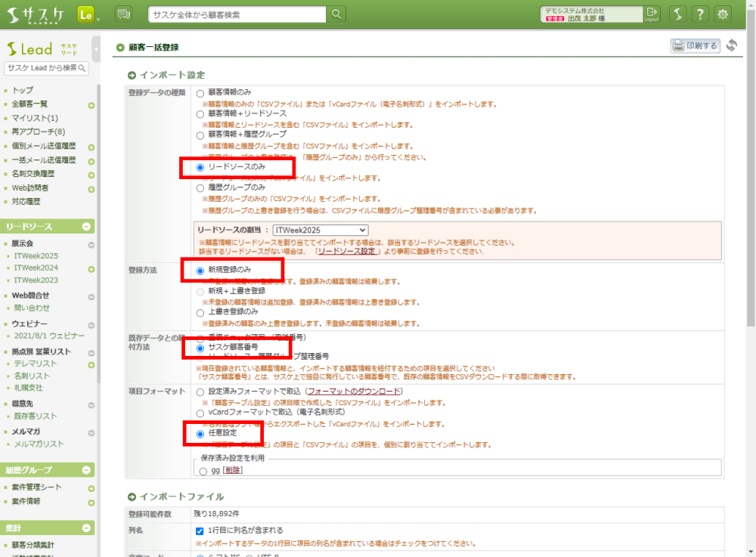The height and width of the screenshot is (557, 756).
Task: Open マイリスト(1) in sidebar
Action: pyautogui.click(x=35, y=118)
